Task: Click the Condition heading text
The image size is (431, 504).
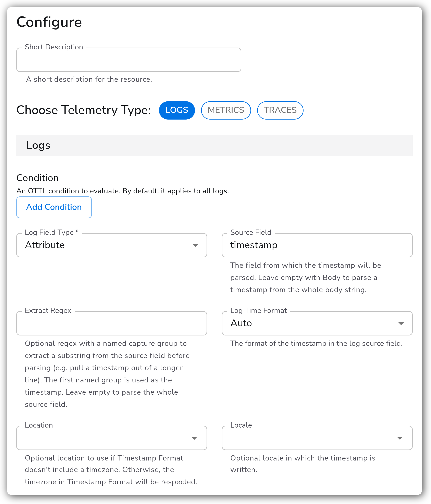Action: point(37,178)
